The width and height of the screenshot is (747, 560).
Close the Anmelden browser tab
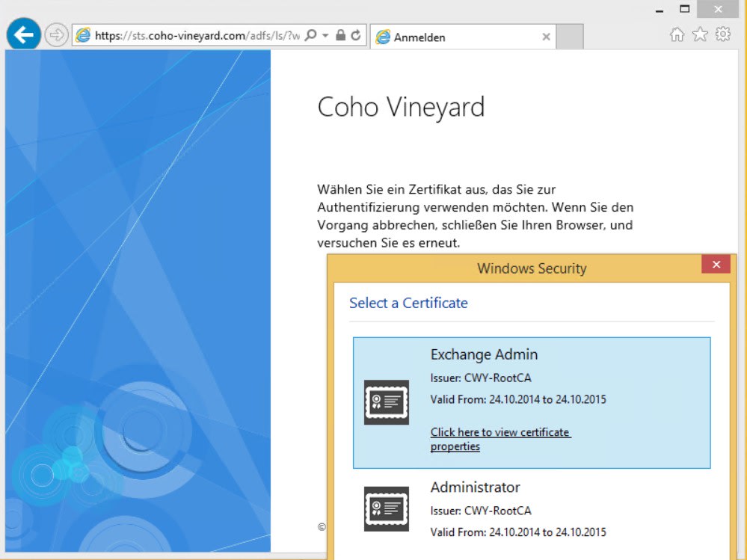point(546,35)
